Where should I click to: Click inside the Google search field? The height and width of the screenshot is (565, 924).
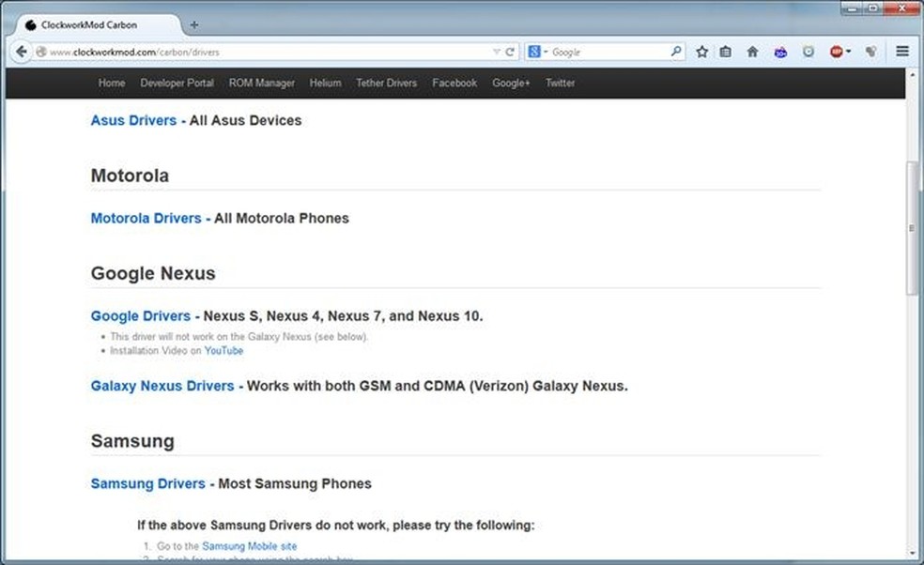pyautogui.click(x=608, y=53)
